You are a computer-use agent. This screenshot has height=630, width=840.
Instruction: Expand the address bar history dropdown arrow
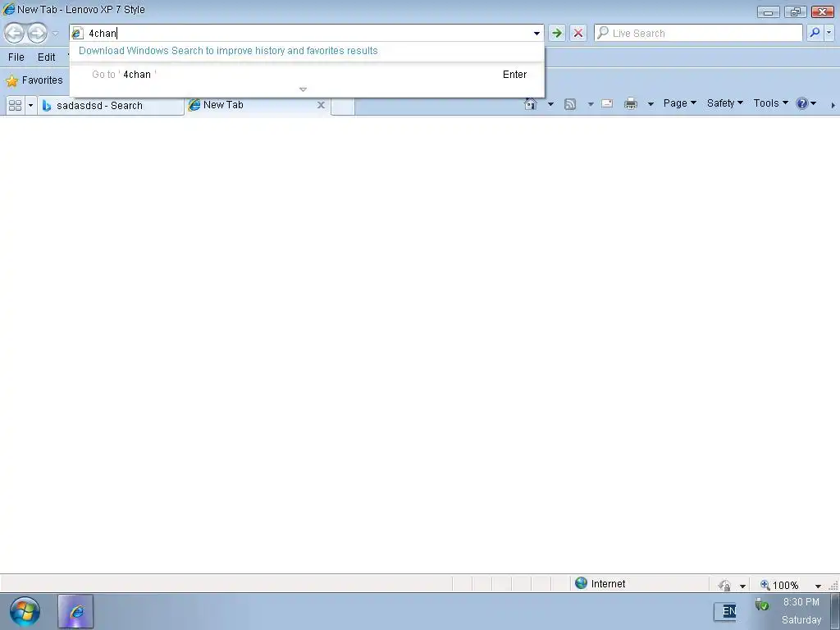point(536,33)
